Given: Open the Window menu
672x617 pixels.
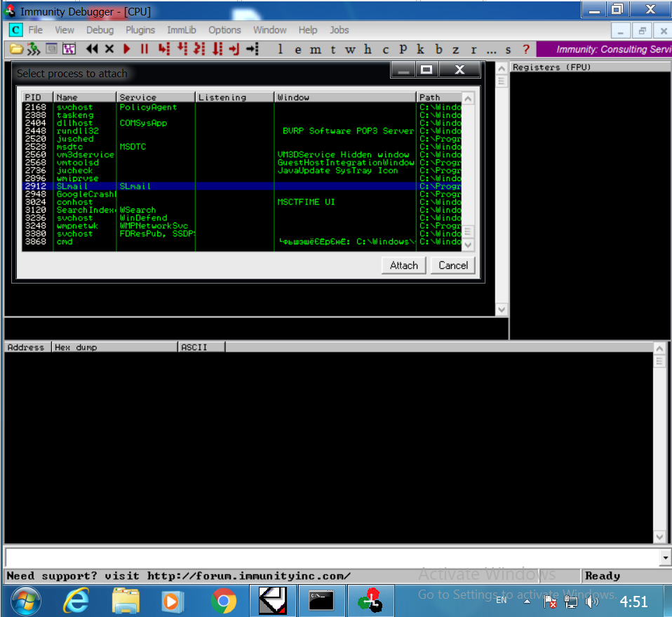Looking at the screenshot, I should pos(269,30).
